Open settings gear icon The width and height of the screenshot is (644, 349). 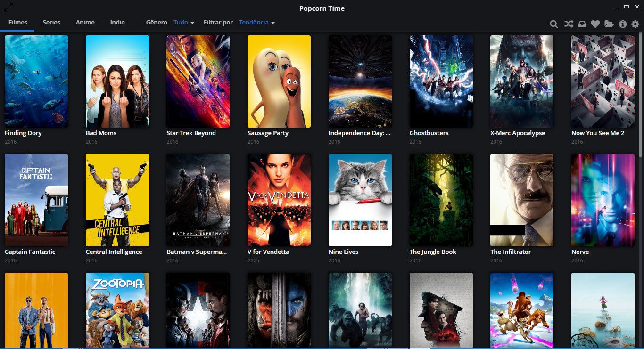(x=636, y=24)
